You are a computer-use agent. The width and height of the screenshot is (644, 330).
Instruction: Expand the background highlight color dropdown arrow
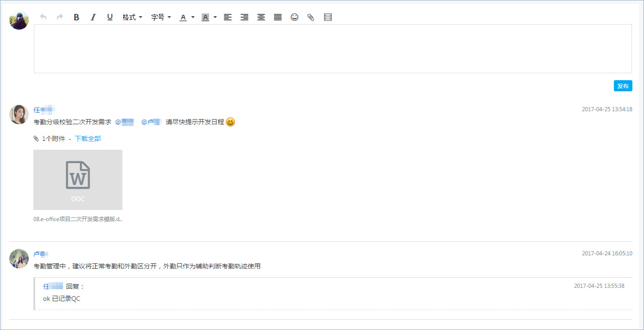(215, 17)
